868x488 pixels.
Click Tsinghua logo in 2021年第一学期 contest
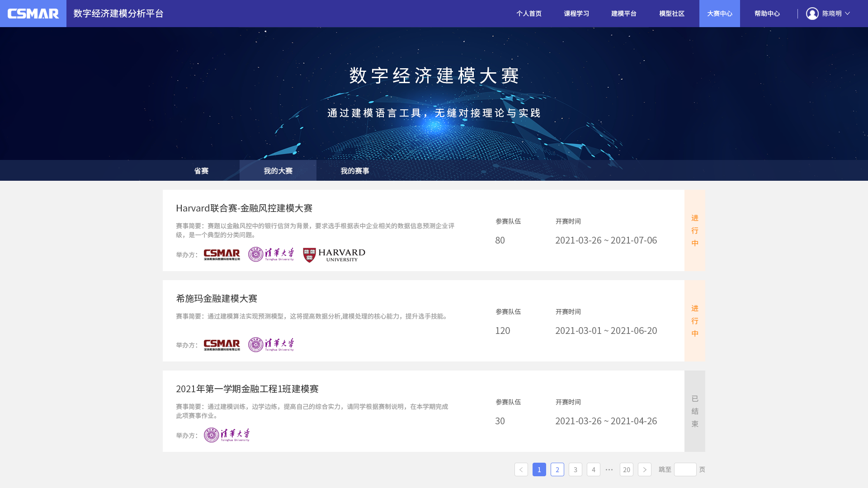[226, 435]
